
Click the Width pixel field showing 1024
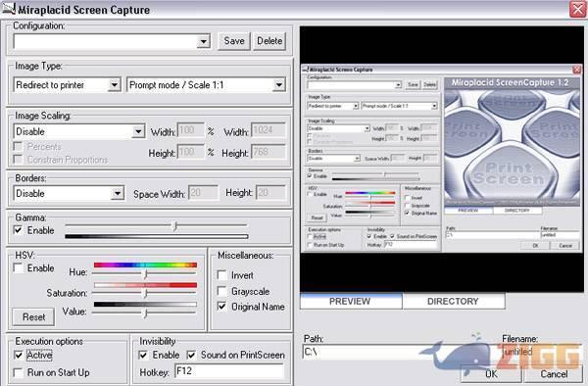point(269,130)
